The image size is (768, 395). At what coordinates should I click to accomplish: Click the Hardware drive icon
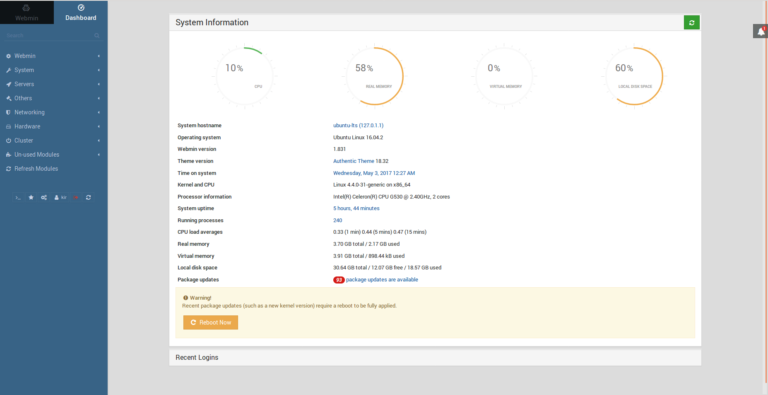coord(8,126)
